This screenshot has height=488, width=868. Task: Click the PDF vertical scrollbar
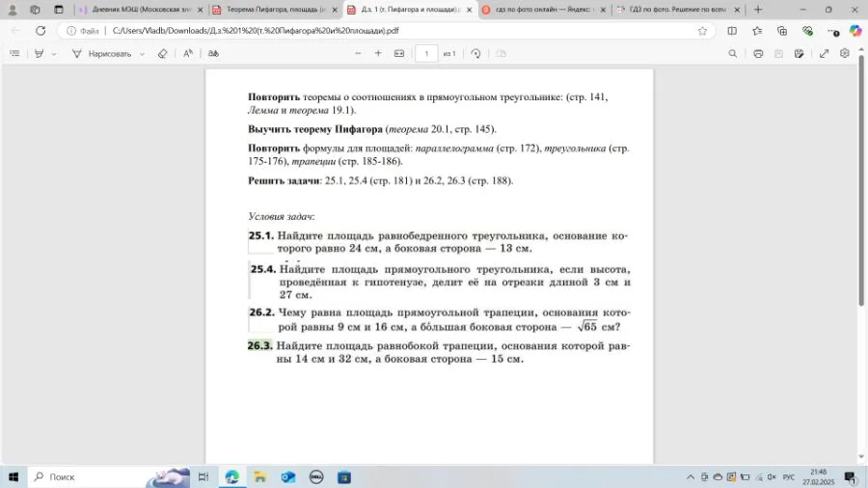tap(861, 179)
